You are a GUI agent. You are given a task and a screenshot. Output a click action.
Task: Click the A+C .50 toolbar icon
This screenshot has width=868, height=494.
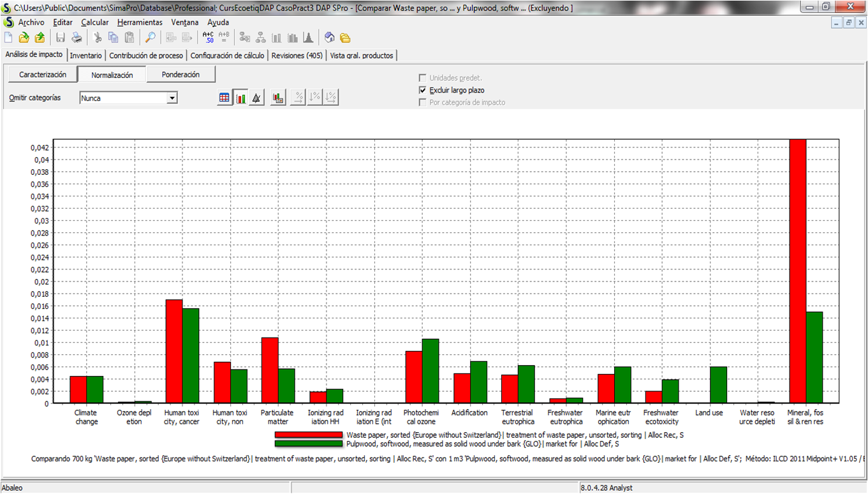208,38
